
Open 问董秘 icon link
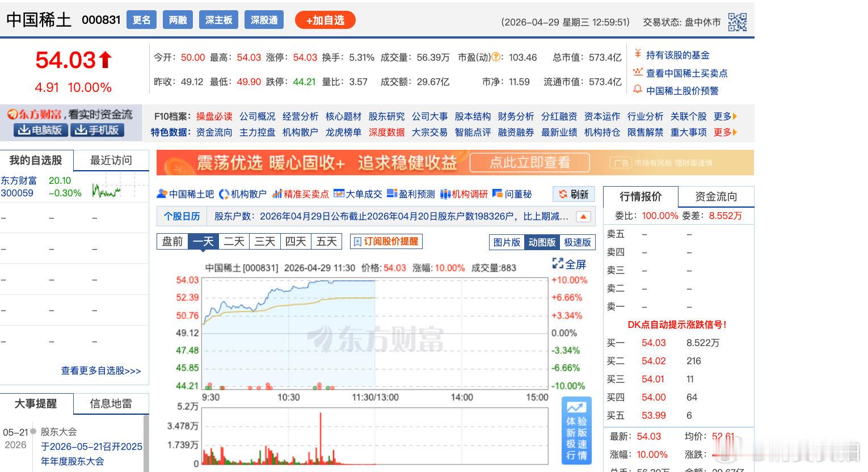pos(498,194)
